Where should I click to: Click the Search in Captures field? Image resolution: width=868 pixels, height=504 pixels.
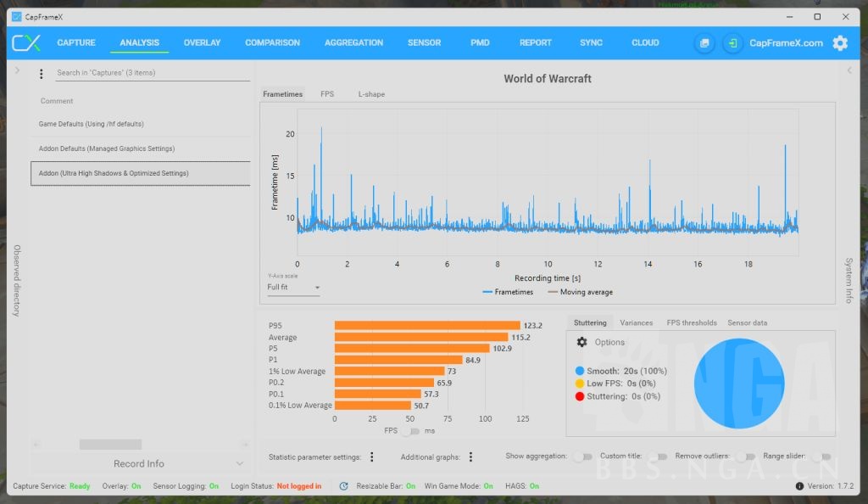[x=151, y=73]
